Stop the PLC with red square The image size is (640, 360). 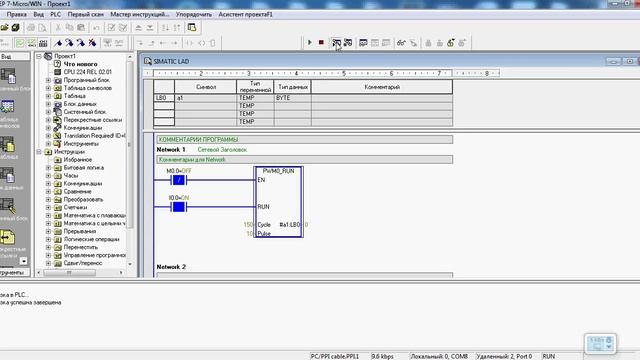pyautogui.click(x=321, y=42)
